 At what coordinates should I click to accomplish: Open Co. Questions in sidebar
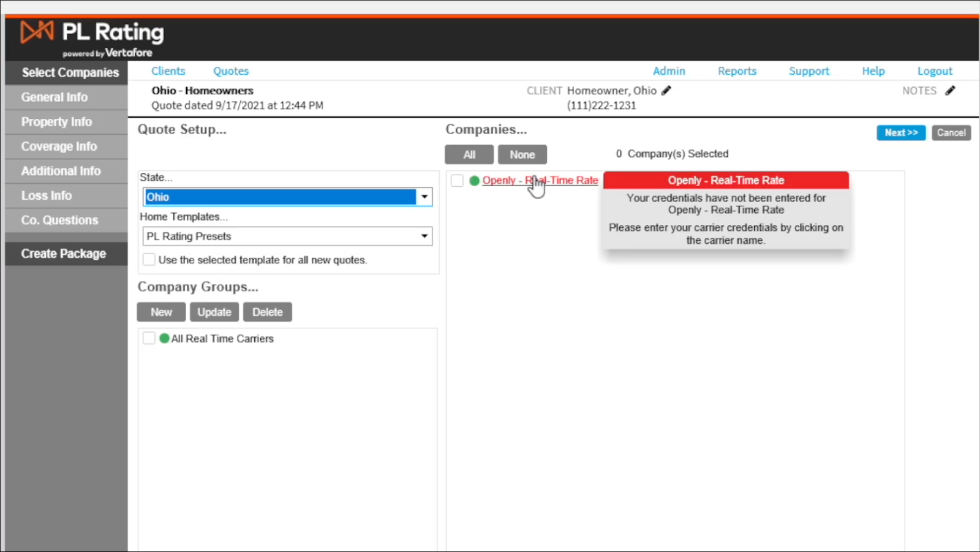click(67, 220)
